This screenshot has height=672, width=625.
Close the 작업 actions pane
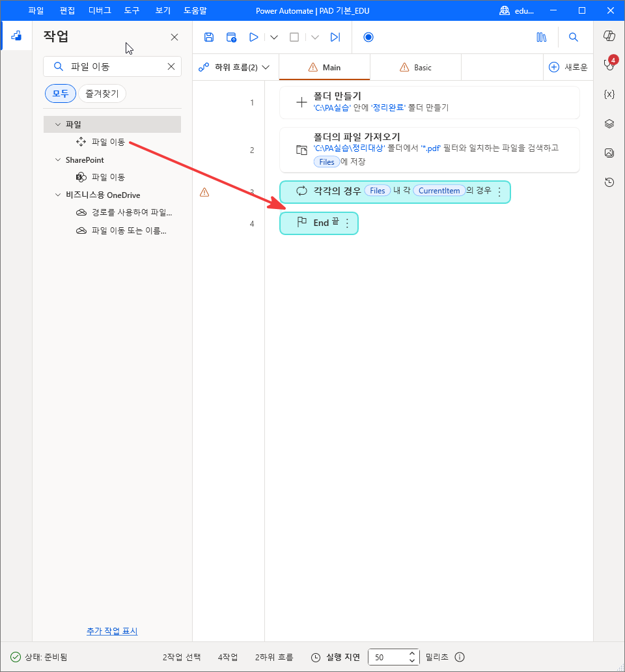[x=174, y=37]
